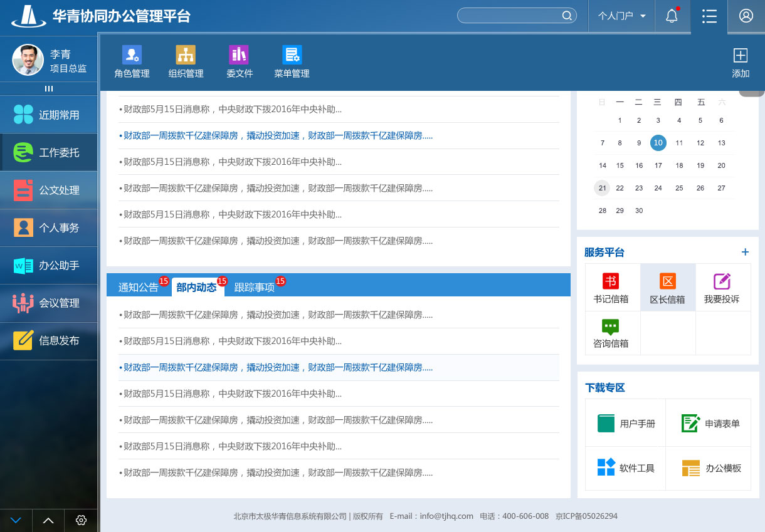Viewport: 765px width, 532px height.
Task: Switch to 通知公告 tab
Action: pos(139,287)
